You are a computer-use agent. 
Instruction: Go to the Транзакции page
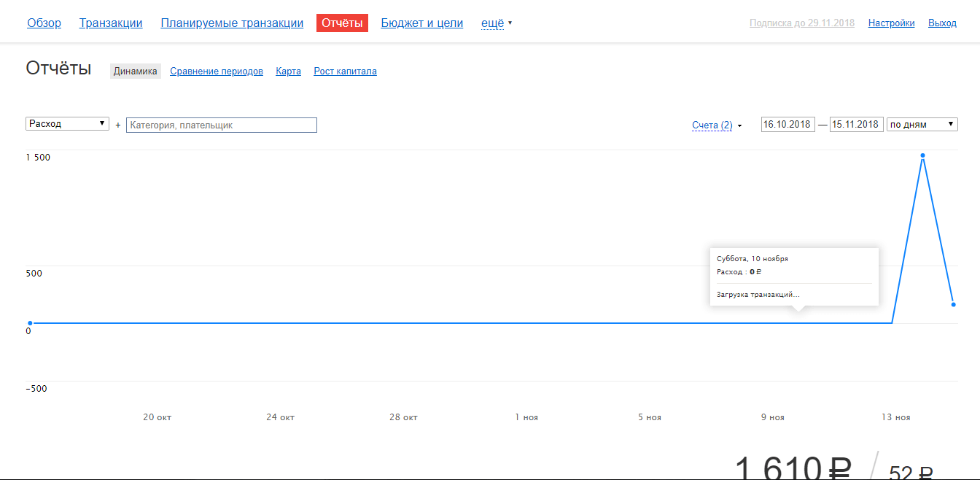click(111, 23)
